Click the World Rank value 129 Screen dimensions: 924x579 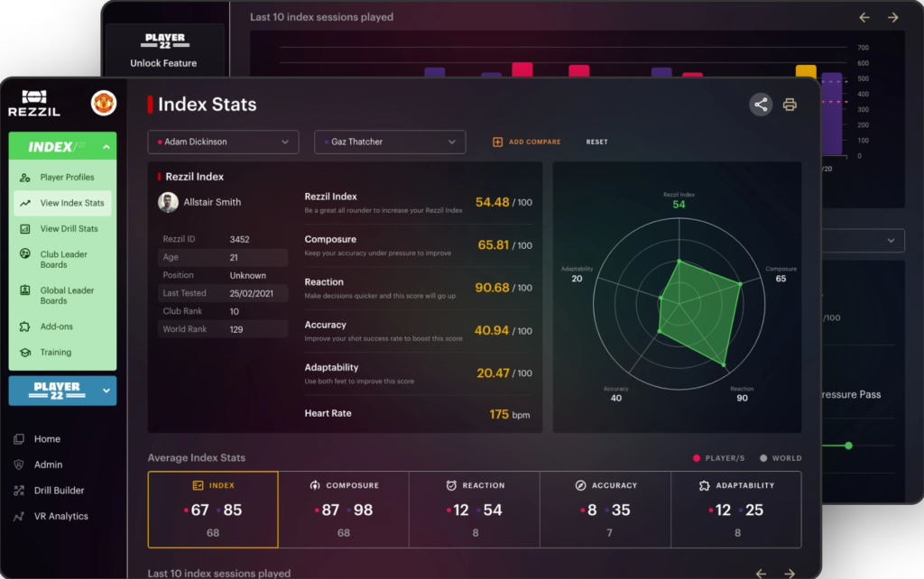pyautogui.click(x=236, y=329)
